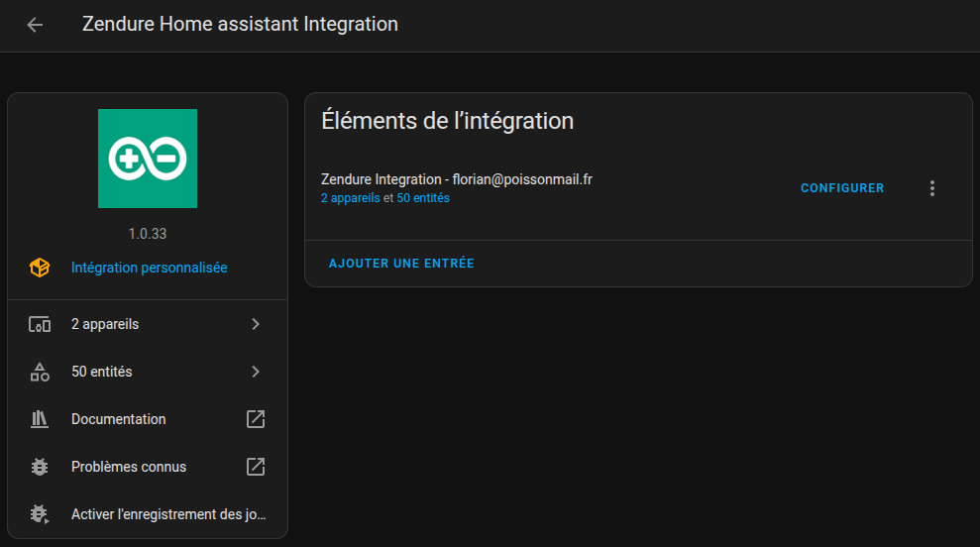
Task: Activate l'enregistrement des journaux entry
Action: click(x=148, y=514)
